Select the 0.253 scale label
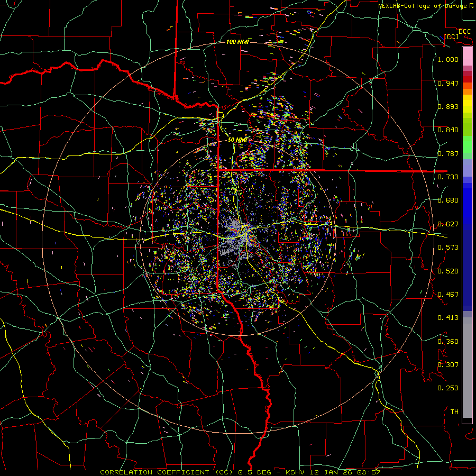 [448, 388]
